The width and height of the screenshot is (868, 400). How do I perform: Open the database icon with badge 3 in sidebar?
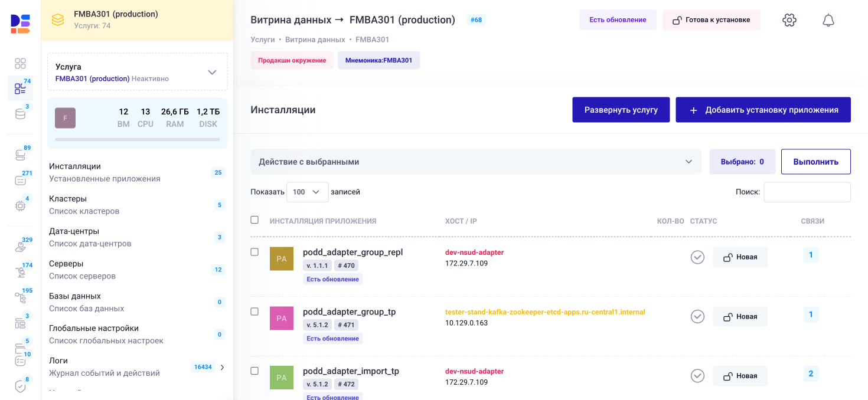(19, 115)
